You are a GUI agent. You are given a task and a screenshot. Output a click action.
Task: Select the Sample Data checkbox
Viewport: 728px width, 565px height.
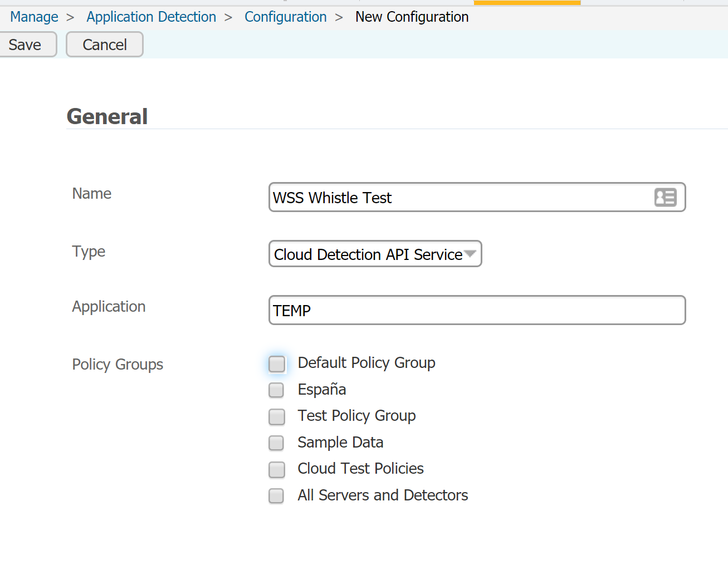tap(276, 443)
